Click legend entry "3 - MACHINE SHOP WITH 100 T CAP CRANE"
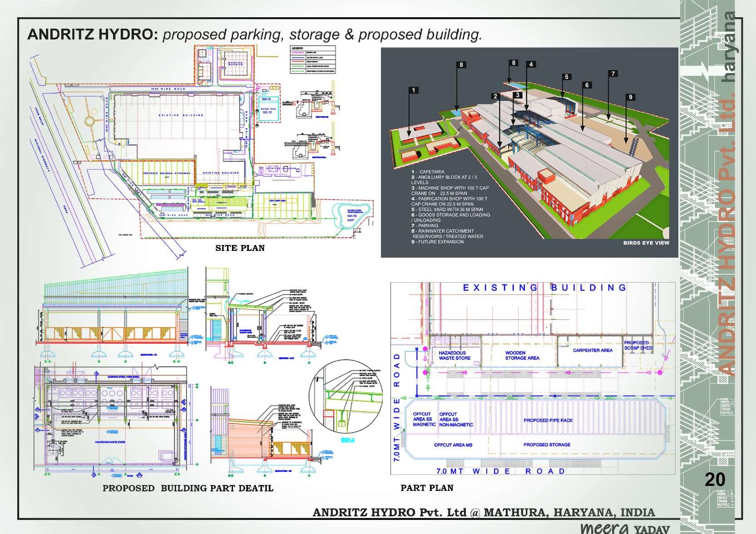This screenshot has width=756, height=534. 449,191
